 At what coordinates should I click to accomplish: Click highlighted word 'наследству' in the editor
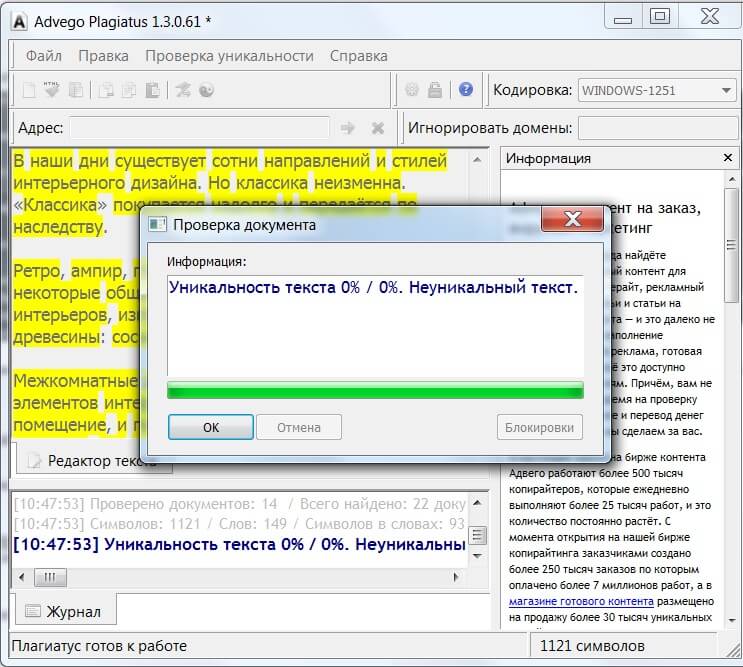tap(58, 227)
